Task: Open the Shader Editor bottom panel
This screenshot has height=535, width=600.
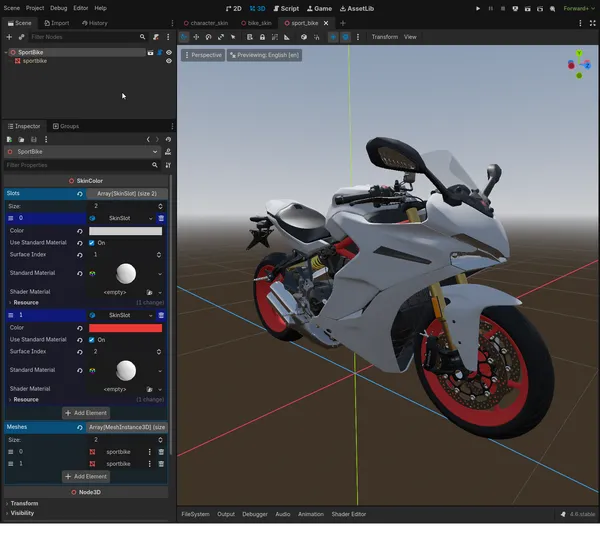Action: coord(349,515)
